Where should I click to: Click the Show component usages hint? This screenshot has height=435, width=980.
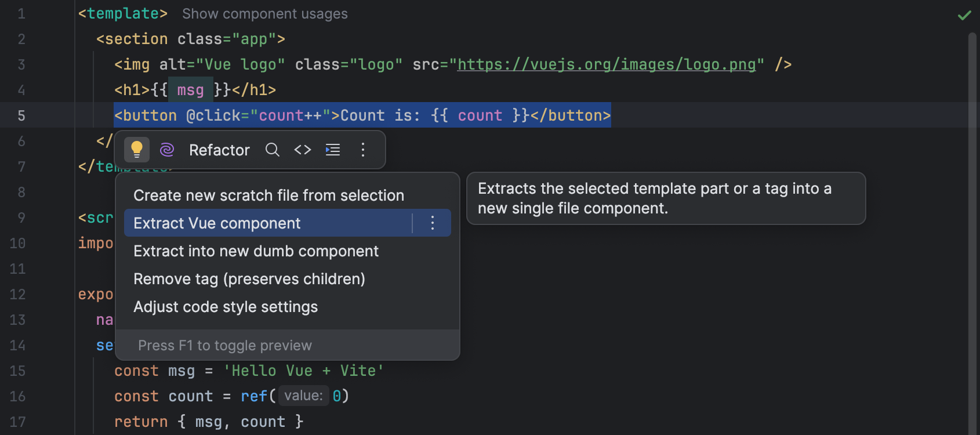coord(264,13)
